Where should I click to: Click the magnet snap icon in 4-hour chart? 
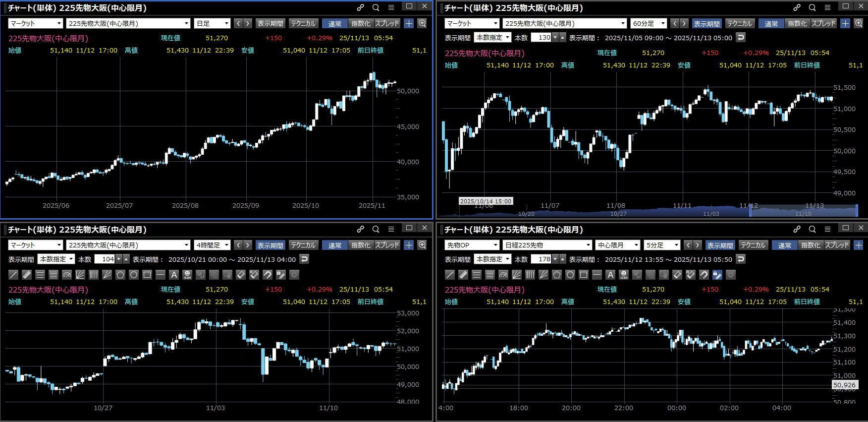point(267,275)
